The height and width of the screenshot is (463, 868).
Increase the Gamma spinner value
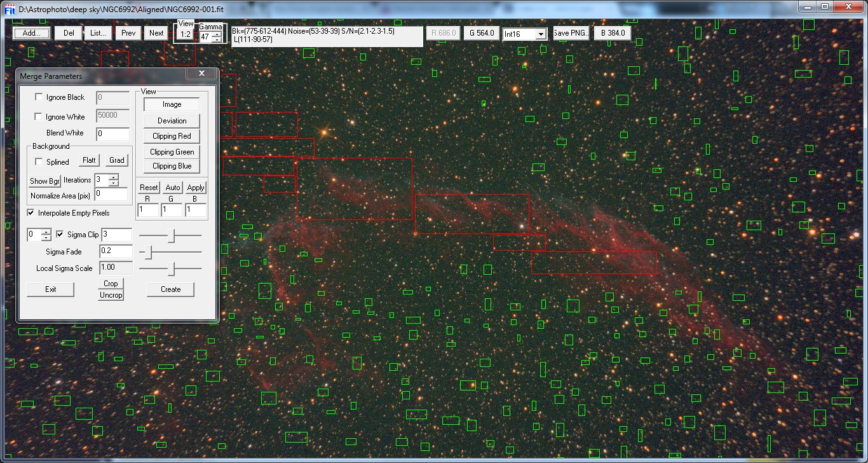tap(217, 34)
